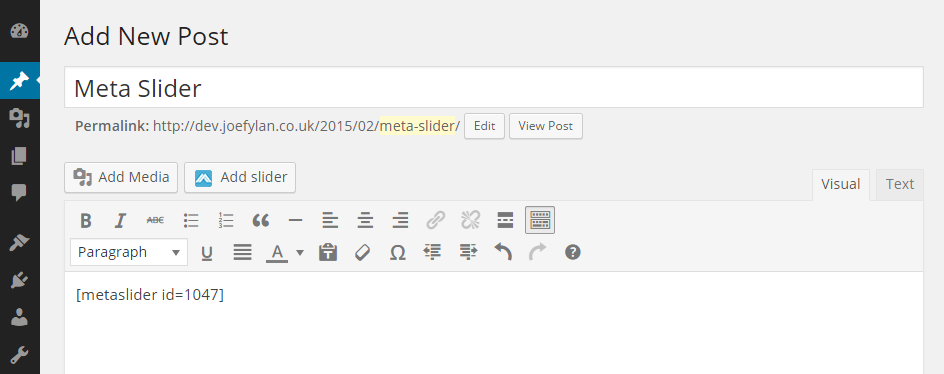The image size is (944, 374).
Task: Click the insert/edit link chain icon
Action: coord(435,220)
